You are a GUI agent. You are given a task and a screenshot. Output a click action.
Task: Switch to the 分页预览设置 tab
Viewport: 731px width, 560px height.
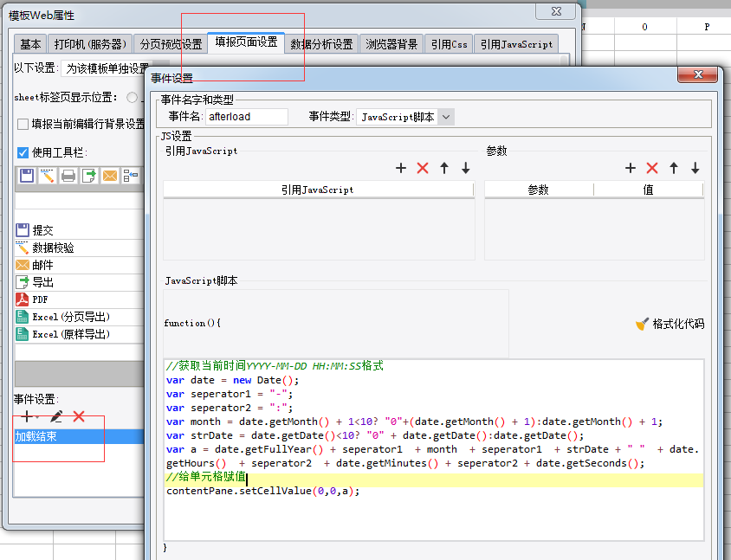[171, 44]
